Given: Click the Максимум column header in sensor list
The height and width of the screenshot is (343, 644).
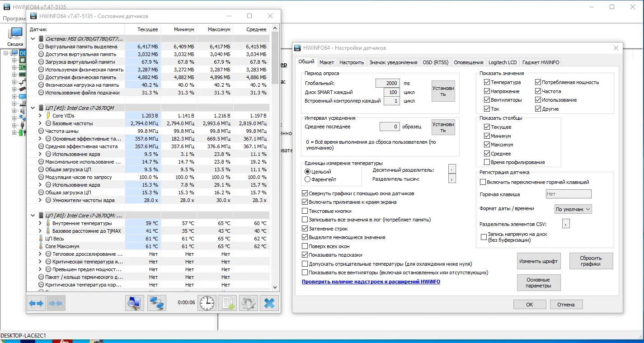Looking at the screenshot, I should point(216,29).
